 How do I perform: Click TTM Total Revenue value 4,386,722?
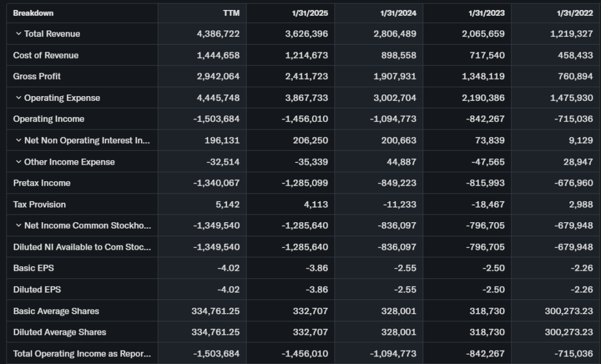[218, 34]
